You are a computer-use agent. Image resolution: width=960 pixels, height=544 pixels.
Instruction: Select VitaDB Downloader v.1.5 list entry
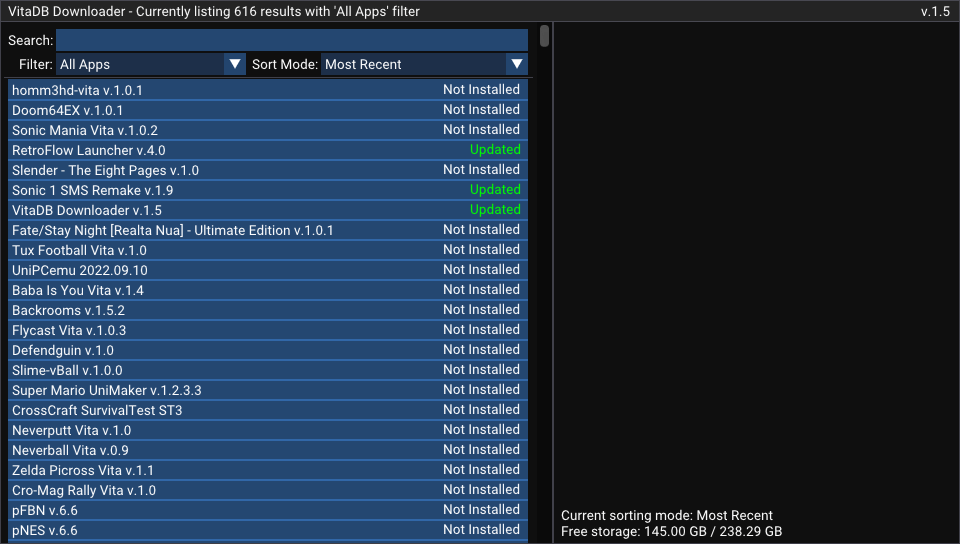coord(268,210)
